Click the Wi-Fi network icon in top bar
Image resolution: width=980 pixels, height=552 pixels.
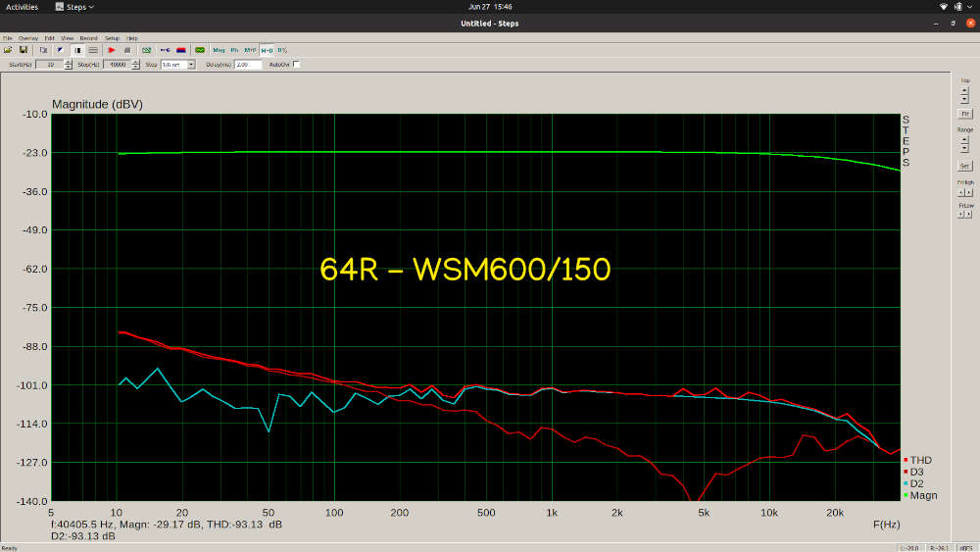click(943, 7)
